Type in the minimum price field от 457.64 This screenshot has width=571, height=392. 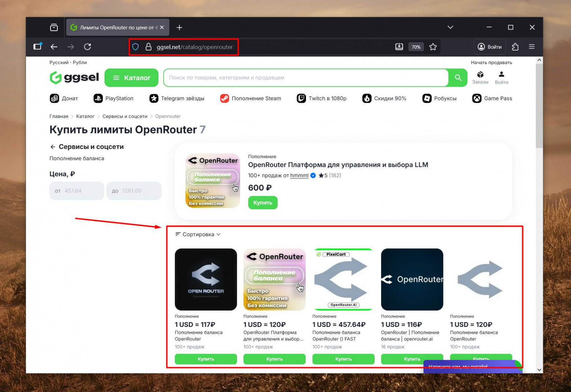76,191
